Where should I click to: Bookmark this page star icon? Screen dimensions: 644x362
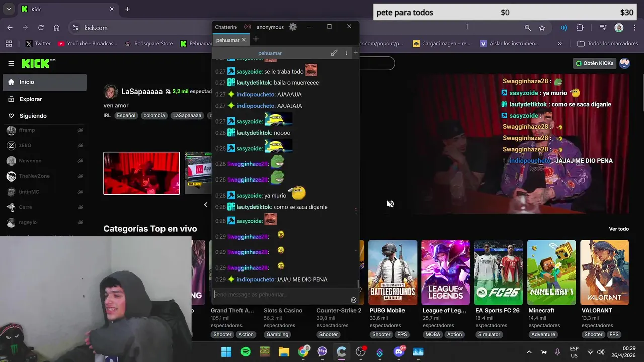click(x=542, y=28)
